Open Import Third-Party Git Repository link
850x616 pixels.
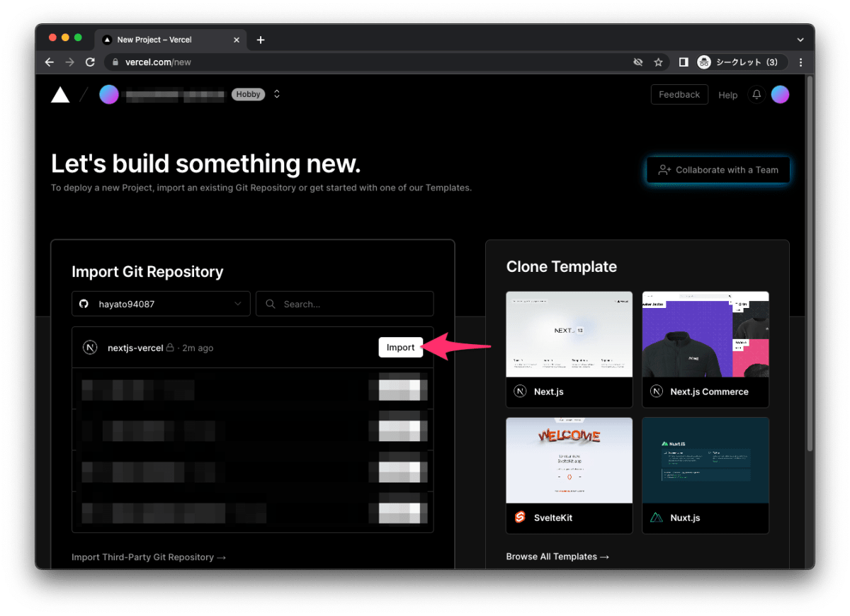(149, 557)
